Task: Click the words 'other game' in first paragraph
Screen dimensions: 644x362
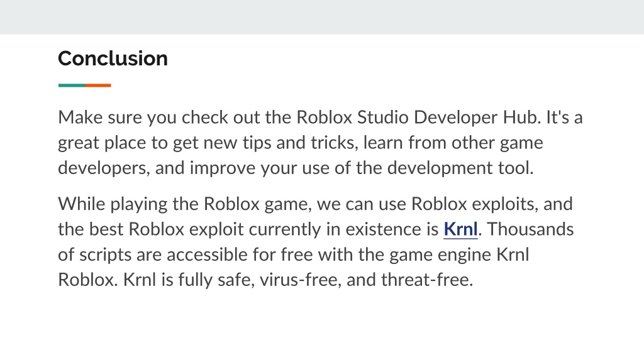Action: [497, 143]
